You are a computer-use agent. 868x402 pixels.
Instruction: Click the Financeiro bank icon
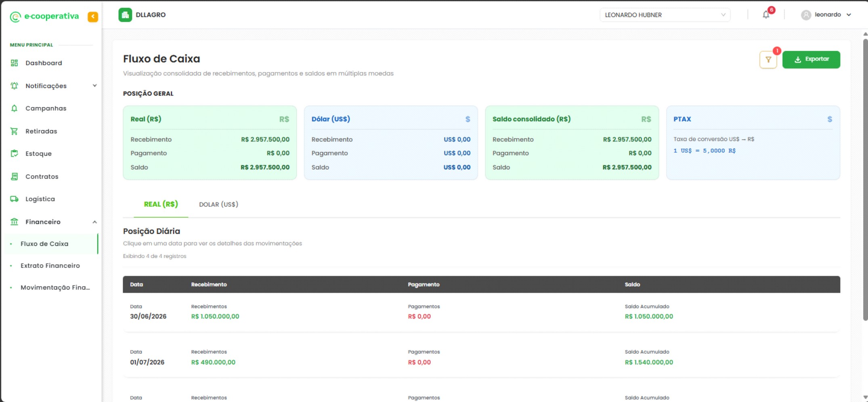(x=15, y=222)
